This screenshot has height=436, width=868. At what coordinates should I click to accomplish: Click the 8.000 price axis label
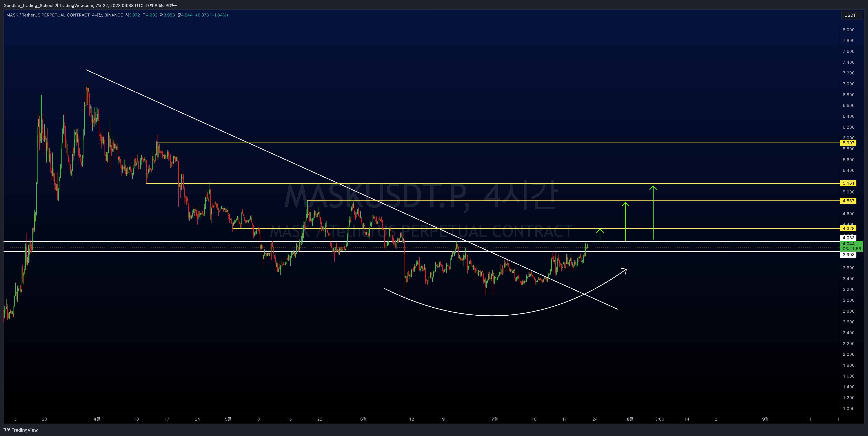tap(849, 30)
